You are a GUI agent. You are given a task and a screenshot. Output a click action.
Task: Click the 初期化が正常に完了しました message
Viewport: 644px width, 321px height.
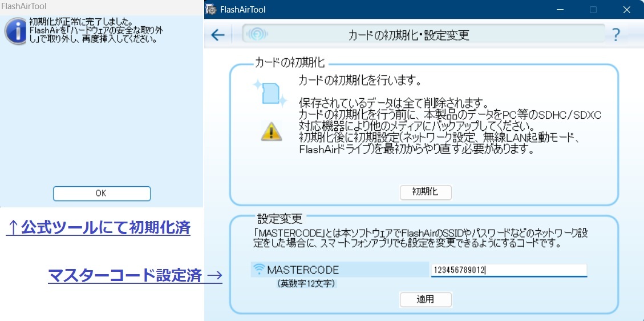pyautogui.click(x=80, y=21)
